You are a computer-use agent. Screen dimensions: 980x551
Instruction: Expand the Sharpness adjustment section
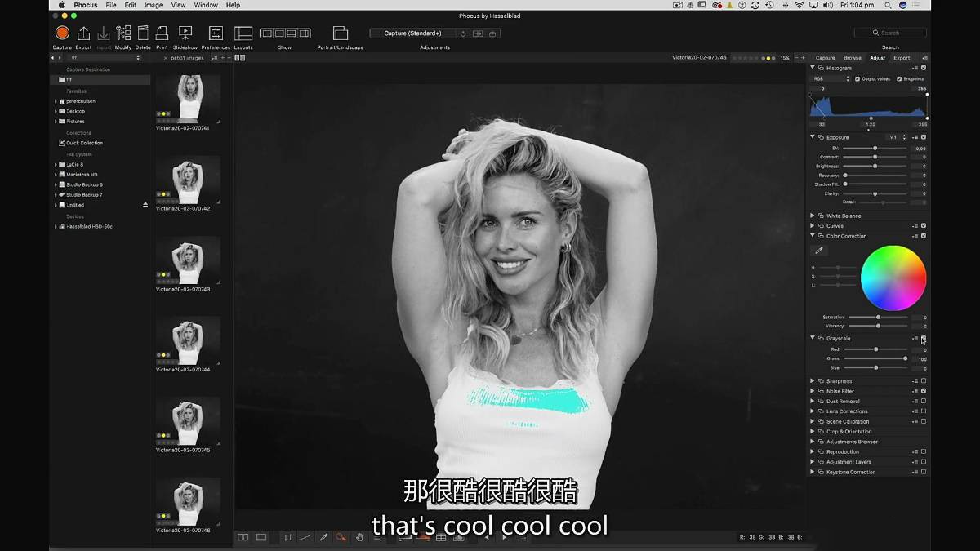click(812, 380)
